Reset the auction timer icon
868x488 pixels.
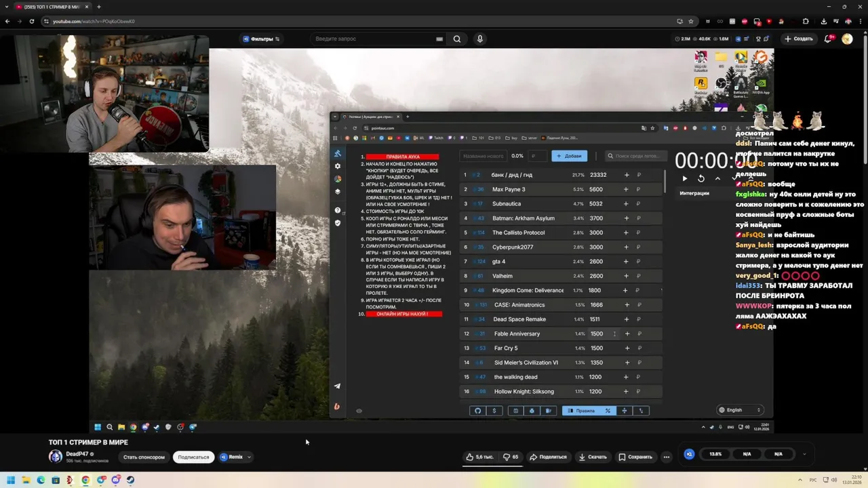click(701, 178)
